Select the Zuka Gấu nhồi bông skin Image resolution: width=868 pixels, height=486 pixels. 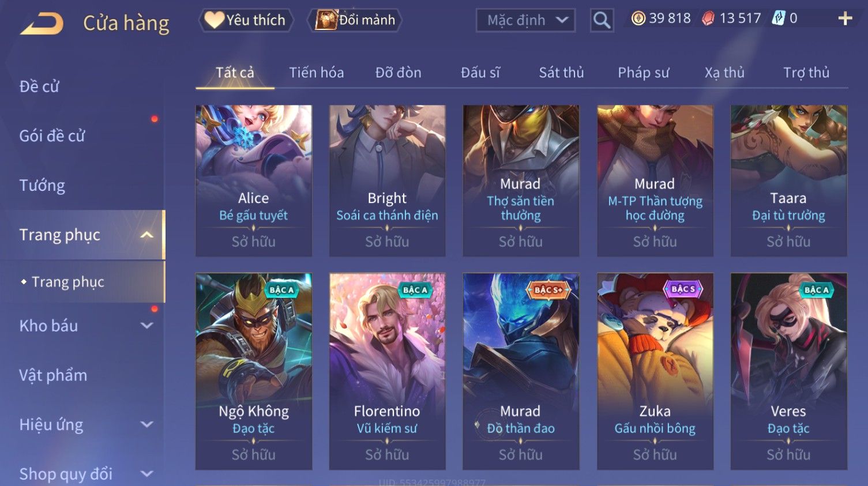coord(655,371)
